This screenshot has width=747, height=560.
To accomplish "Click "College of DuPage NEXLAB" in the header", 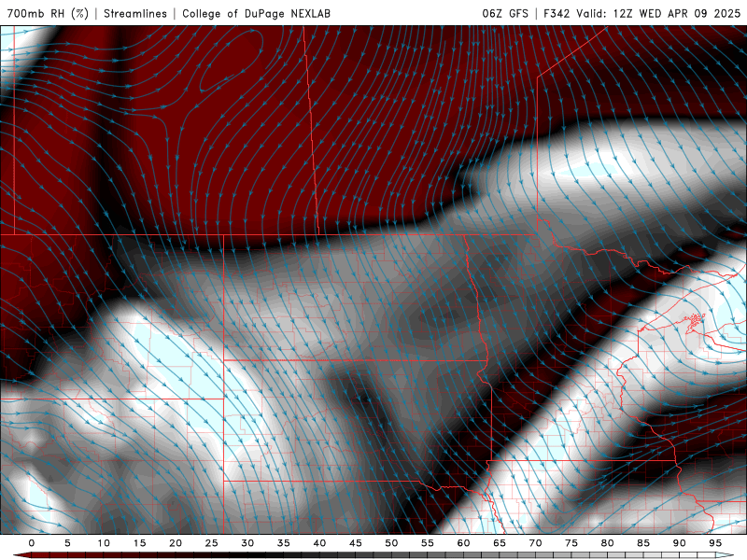I will pyautogui.click(x=256, y=13).
